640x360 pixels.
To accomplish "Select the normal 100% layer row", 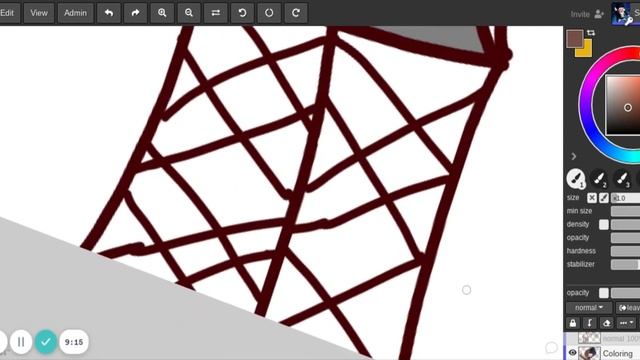I will click(x=602, y=338).
